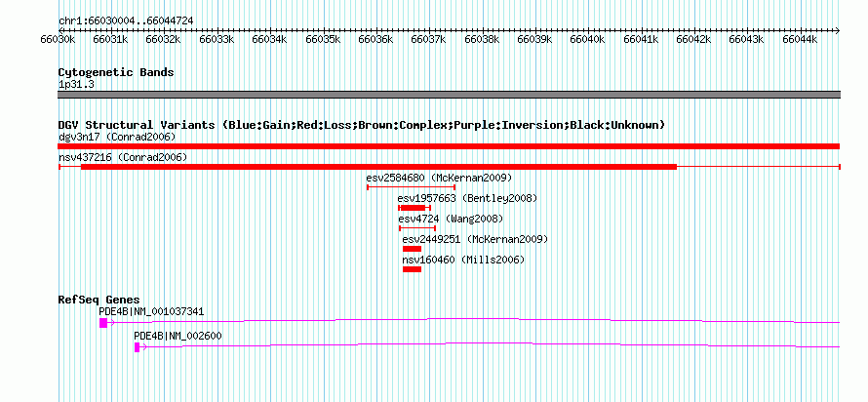
Task: Click the 66032k ruler tick label
Action: 164,39
